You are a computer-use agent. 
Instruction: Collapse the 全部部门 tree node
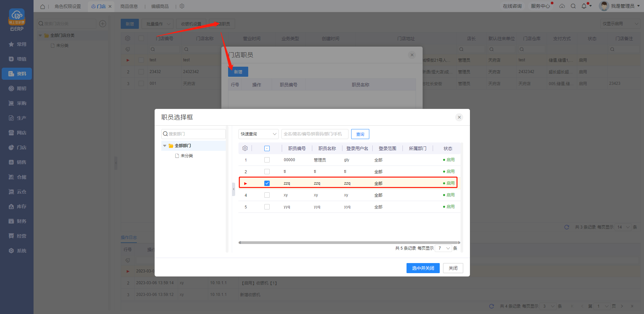pos(165,146)
